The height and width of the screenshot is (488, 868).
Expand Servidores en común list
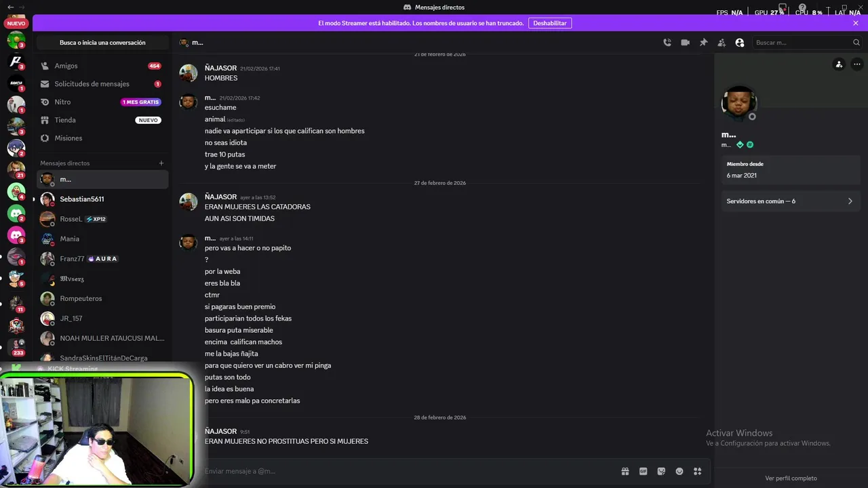[791, 201]
